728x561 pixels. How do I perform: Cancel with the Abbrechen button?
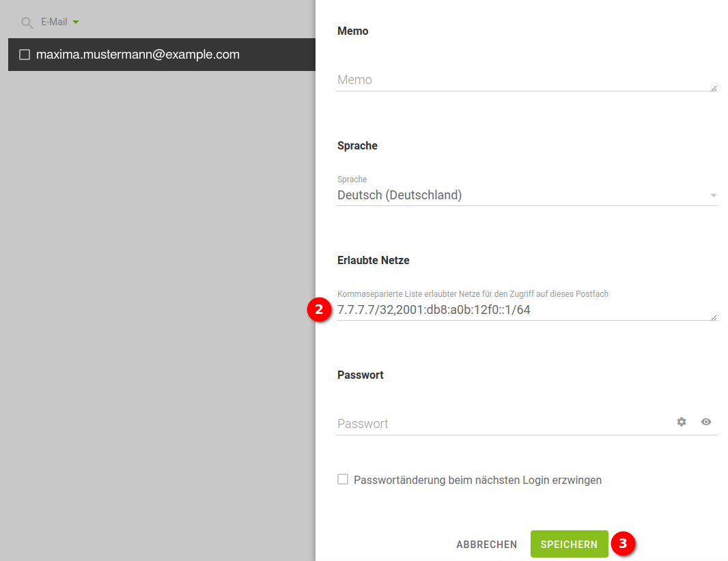pos(486,544)
